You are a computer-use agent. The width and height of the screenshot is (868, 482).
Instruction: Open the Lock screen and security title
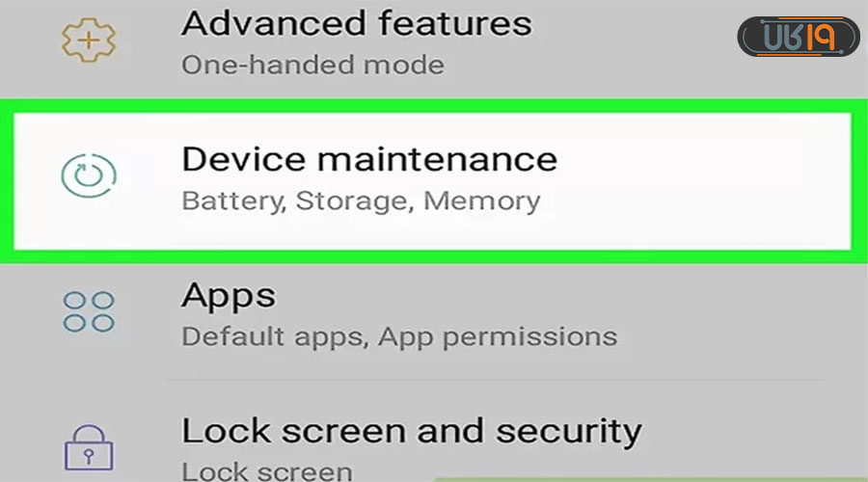pyautogui.click(x=412, y=430)
